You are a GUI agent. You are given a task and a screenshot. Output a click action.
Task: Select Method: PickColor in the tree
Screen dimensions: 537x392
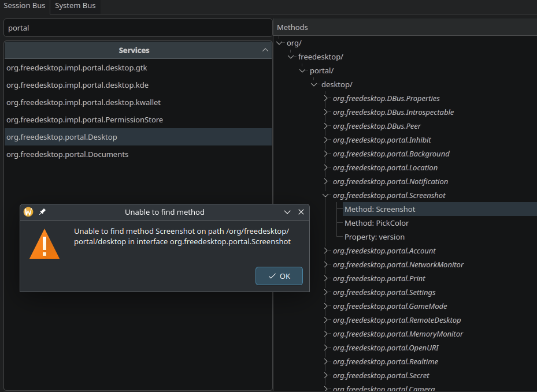(x=376, y=223)
